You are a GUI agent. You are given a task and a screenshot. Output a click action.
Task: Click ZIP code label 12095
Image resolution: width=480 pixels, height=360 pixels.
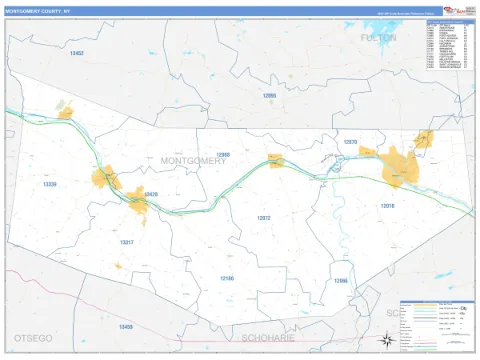pyautogui.click(x=269, y=96)
